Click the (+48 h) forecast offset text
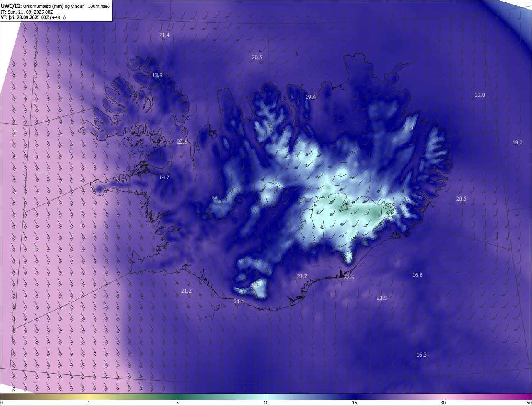This screenshot has width=532, height=406. coord(57,17)
